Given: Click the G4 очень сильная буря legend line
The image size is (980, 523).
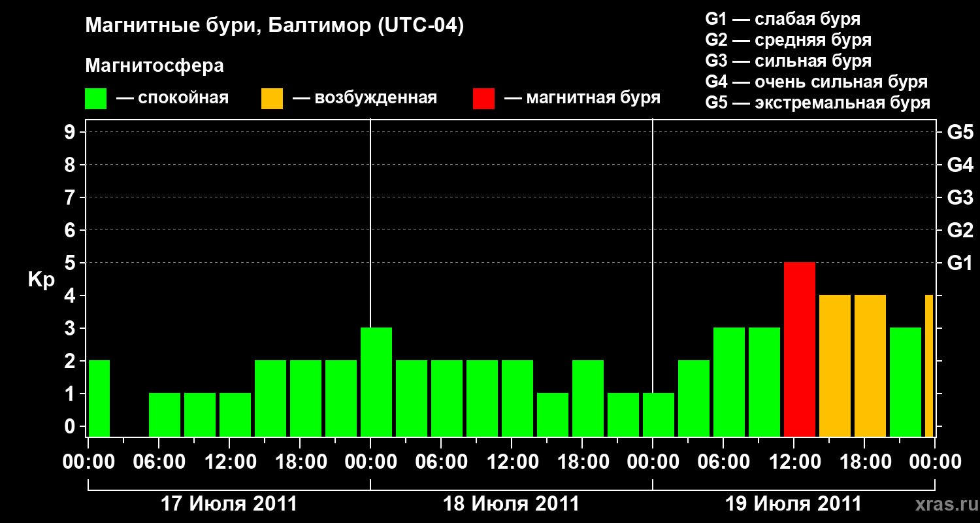Looking at the screenshot, I should [x=817, y=82].
